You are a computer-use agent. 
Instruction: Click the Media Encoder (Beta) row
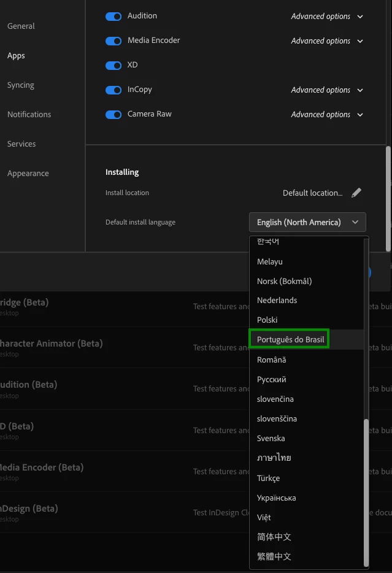124,471
